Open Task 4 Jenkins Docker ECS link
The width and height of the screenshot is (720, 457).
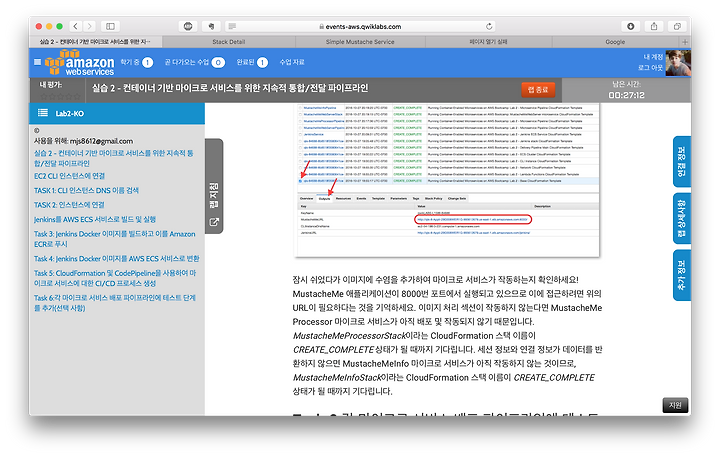click(x=117, y=259)
